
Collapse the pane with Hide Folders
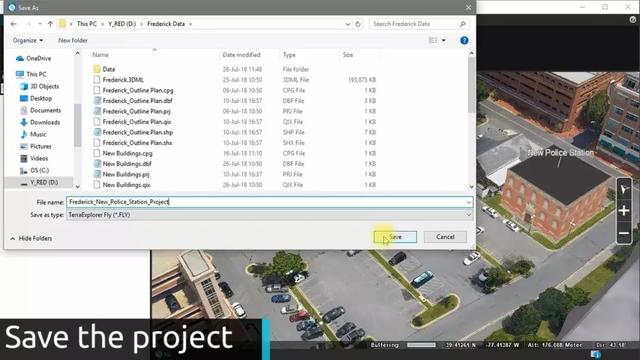[31, 238]
